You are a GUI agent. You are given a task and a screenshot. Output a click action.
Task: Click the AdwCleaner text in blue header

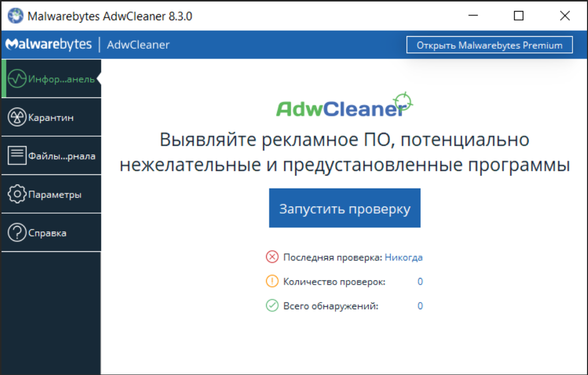(138, 45)
